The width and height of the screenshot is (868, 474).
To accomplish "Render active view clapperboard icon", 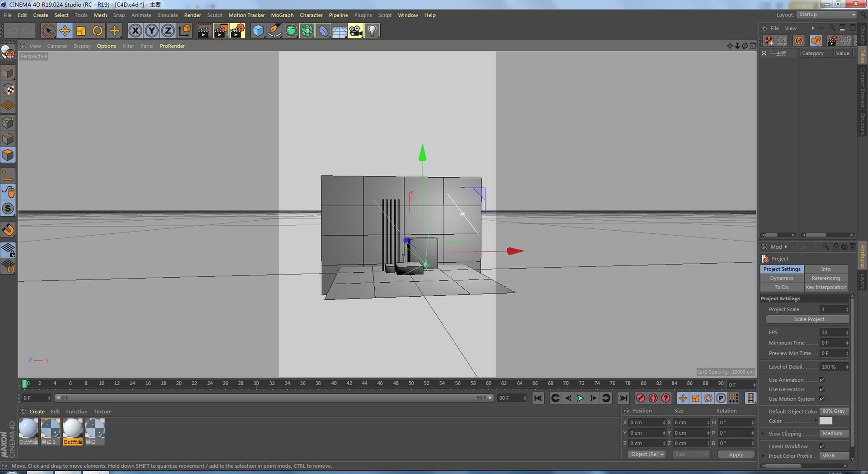I will [204, 31].
